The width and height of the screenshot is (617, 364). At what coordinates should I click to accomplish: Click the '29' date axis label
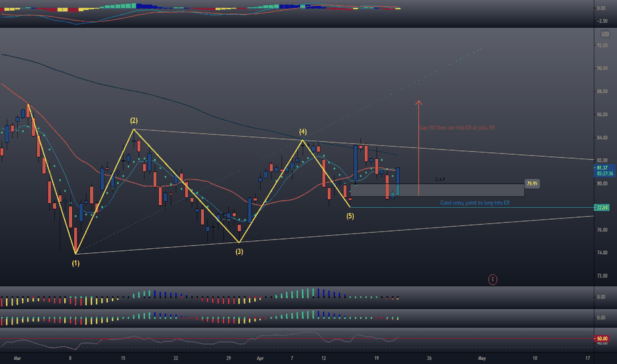[x=228, y=359]
